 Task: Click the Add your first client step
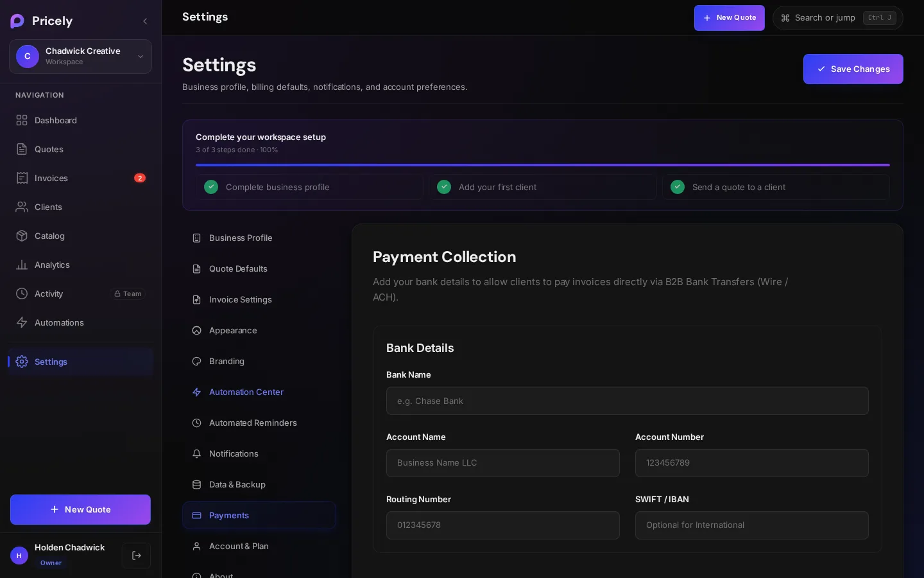tap(543, 187)
